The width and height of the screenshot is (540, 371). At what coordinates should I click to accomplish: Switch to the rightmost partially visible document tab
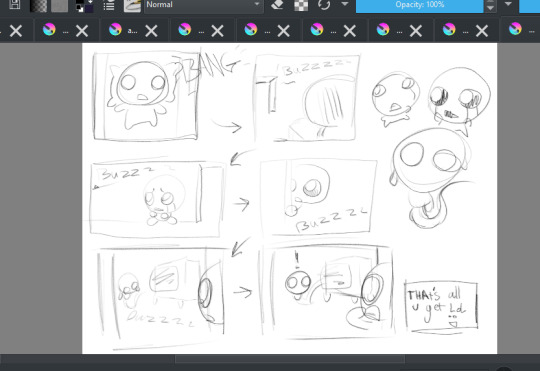coord(521,30)
